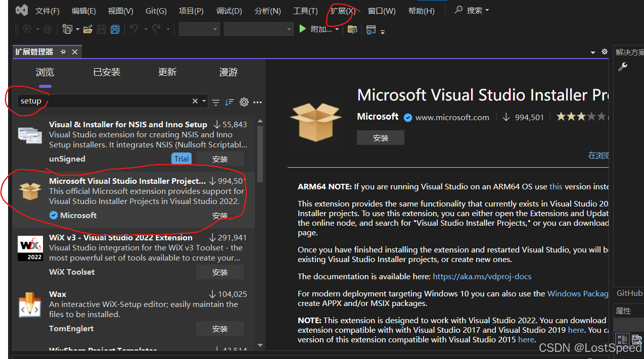
Task: Click the gear icon at document well
Action: 605,52
